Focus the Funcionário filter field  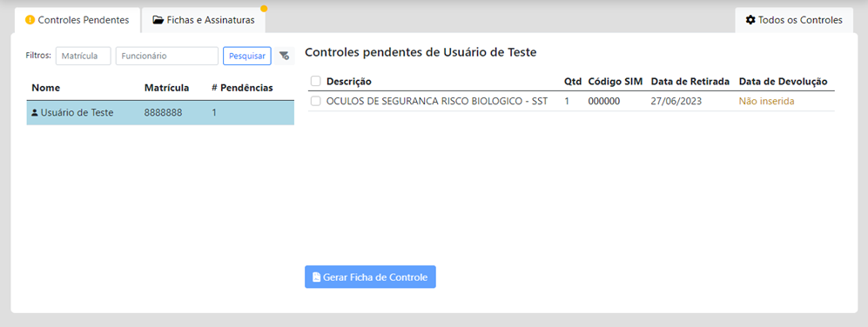tap(166, 56)
